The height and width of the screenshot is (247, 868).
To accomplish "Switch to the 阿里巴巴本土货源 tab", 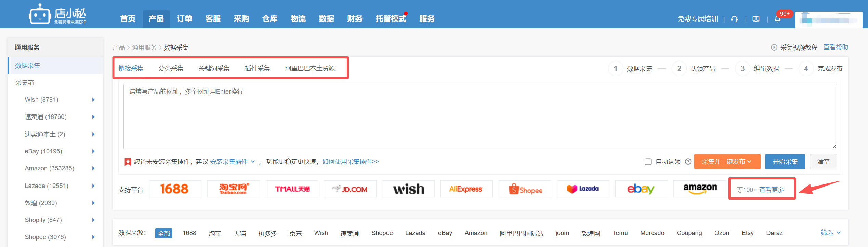I will tap(310, 68).
